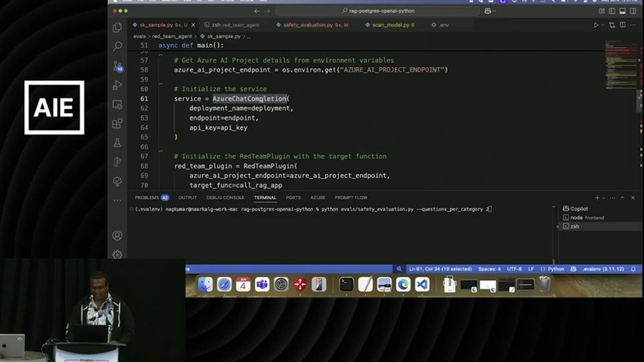
Task: Expand the run button dropdown arrow
Action: click(603, 25)
